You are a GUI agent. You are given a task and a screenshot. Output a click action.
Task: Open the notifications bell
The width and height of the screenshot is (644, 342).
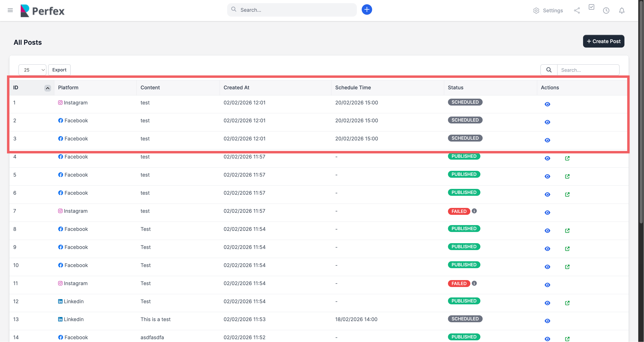coord(621,10)
